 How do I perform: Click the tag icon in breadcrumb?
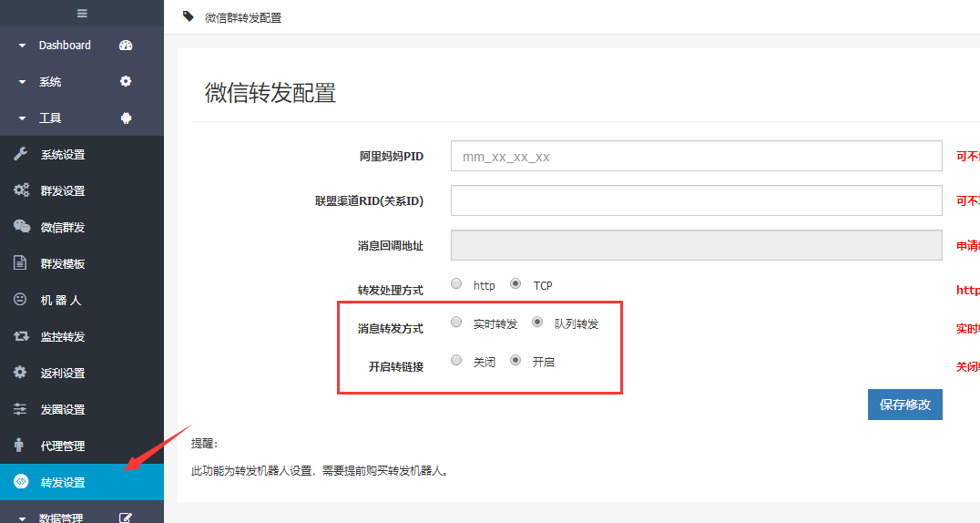tap(189, 17)
